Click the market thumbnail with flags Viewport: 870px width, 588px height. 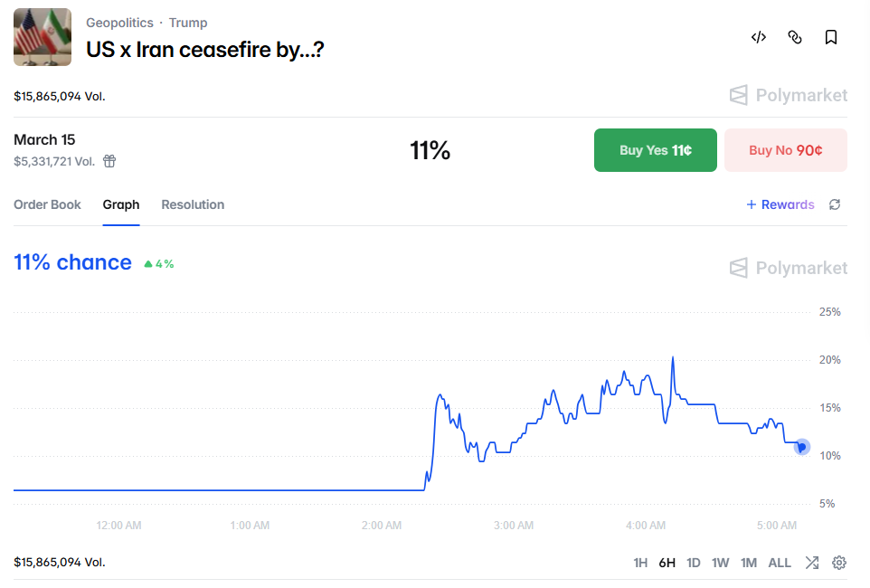43,37
